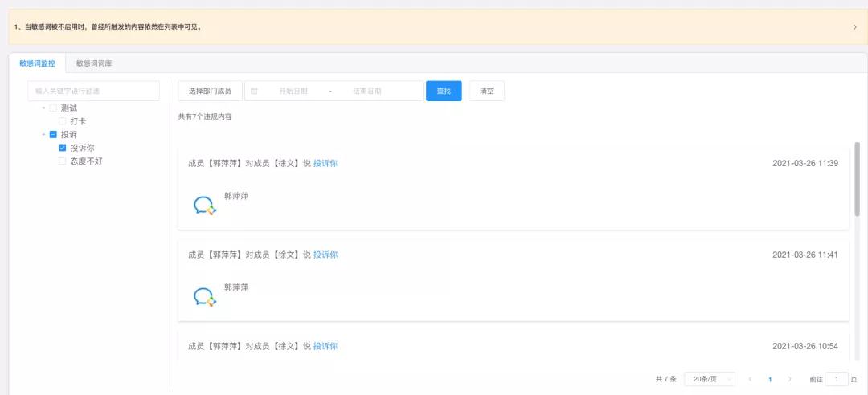Click 共有7个违规内容 summary text
868x395 pixels.
click(205, 116)
